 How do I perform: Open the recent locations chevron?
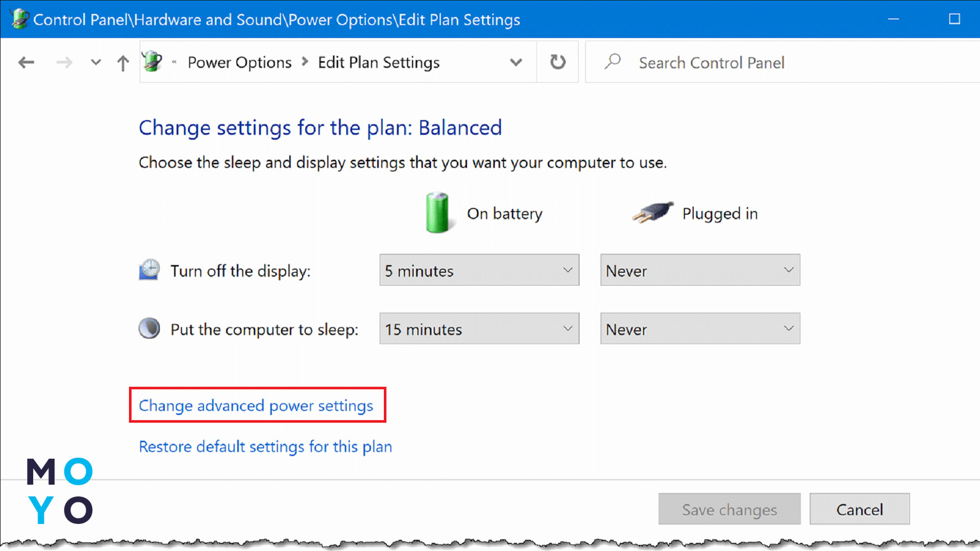pos(95,63)
